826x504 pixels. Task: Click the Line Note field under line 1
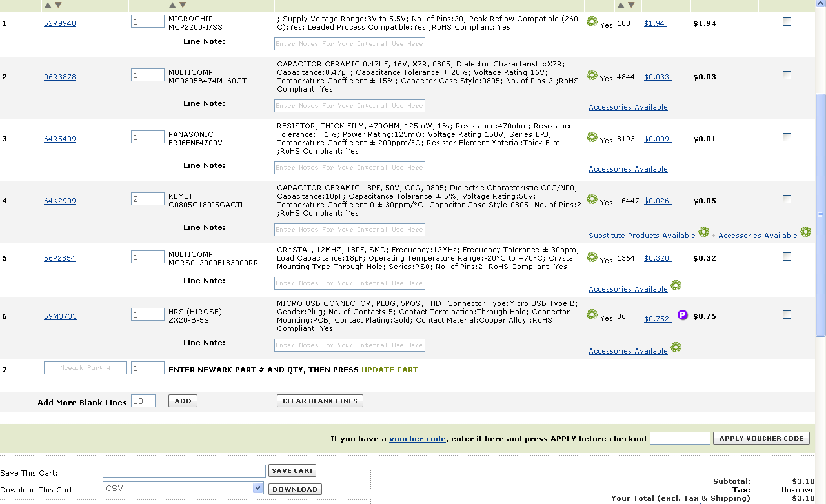(350, 44)
